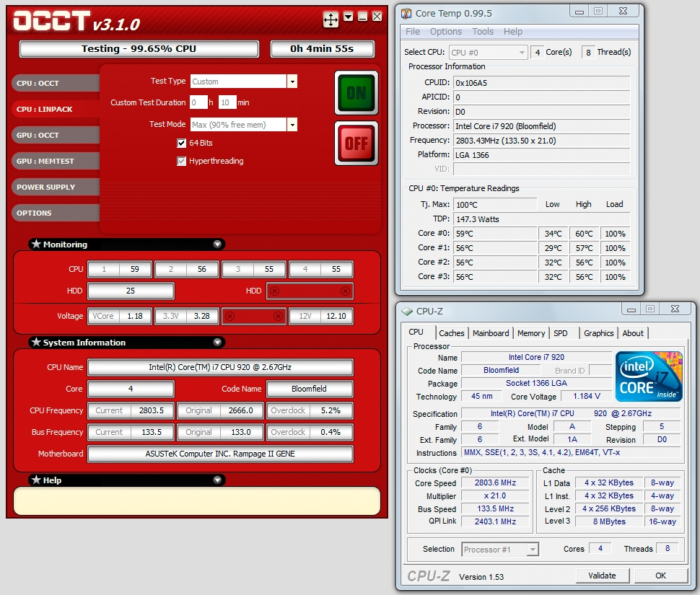The width and height of the screenshot is (700, 595).
Task: Close the OCCT window
Action: 377,17
